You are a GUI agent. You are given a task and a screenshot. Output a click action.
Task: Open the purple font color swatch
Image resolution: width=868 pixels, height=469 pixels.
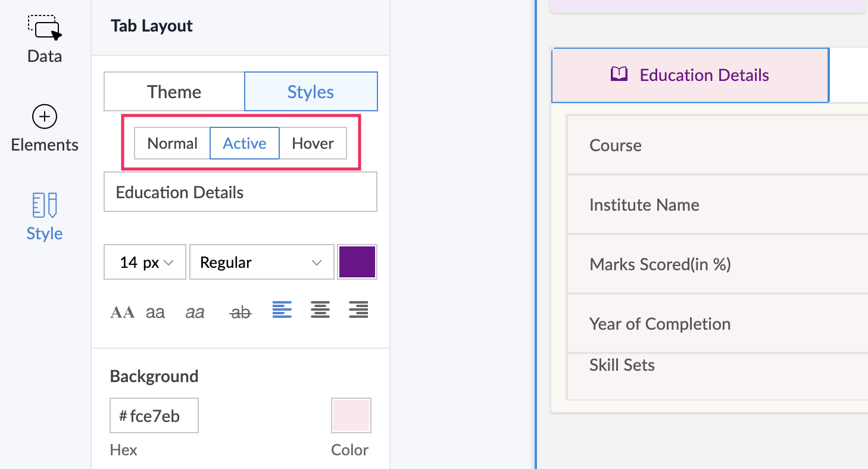(x=357, y=262)
